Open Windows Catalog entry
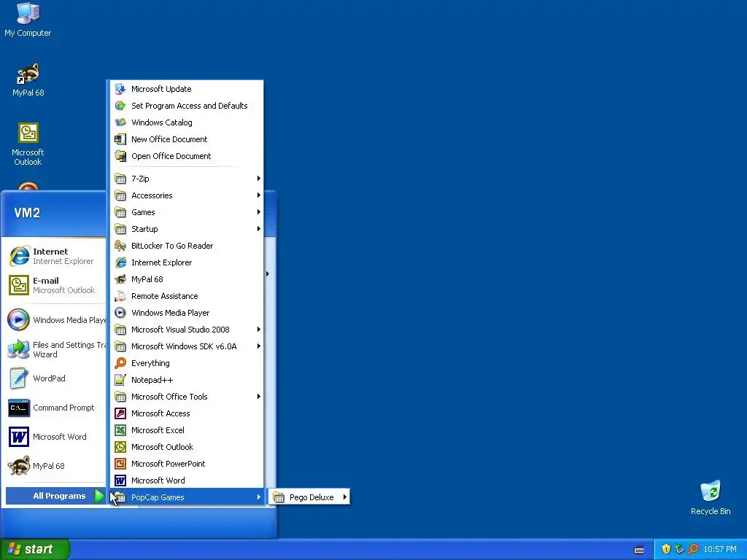 click(x=186, y=122)
